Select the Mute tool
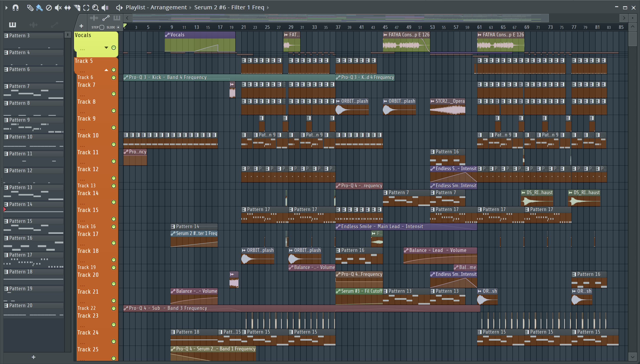The width and height of the screenshot is (640, 364). pos(58,8)
